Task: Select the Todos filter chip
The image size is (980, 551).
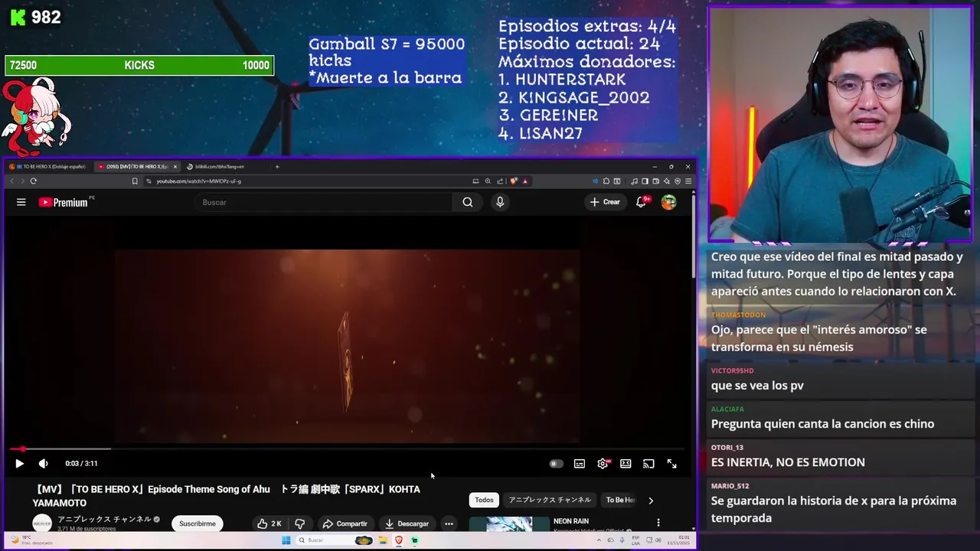Action: click(484, 500)
